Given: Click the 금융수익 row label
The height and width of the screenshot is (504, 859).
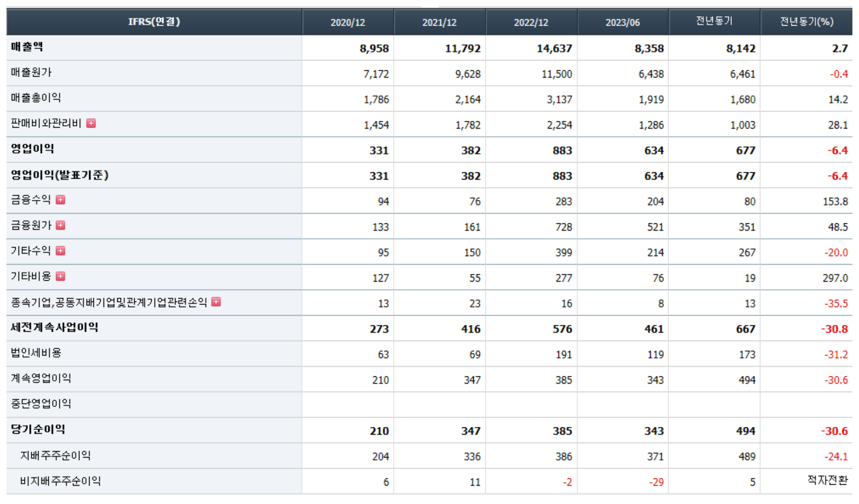Looking at the screenshot, I should [31, 200].
